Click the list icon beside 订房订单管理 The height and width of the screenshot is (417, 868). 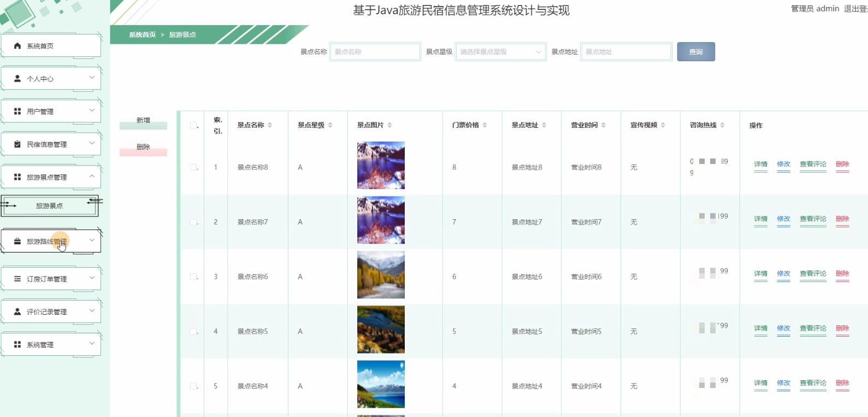17,279
